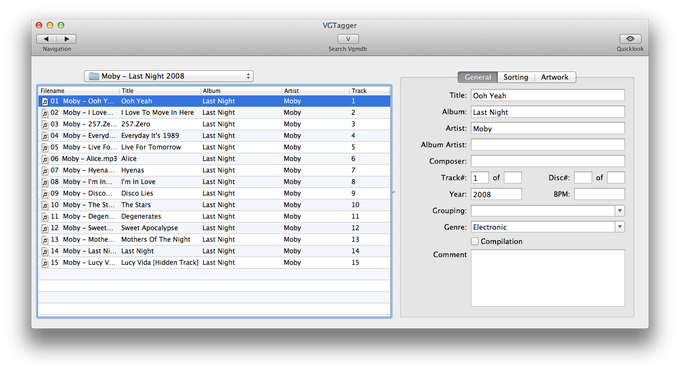Screen dimensions: 680x372
Task: Open Moby – Last Night 2008 folder dropdown
Action: pos(169,76)
